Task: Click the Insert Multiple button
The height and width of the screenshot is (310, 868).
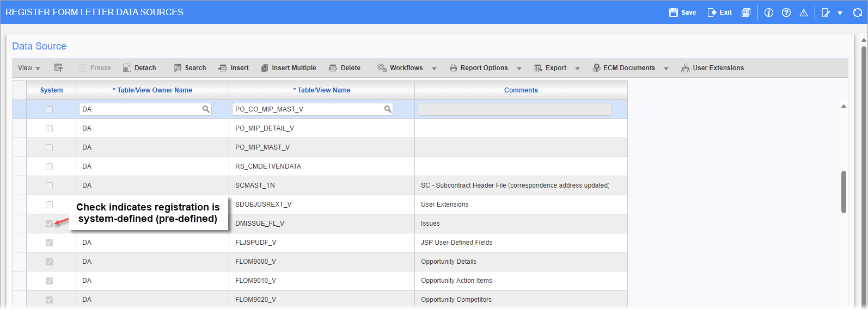Action: click(289, 68)
